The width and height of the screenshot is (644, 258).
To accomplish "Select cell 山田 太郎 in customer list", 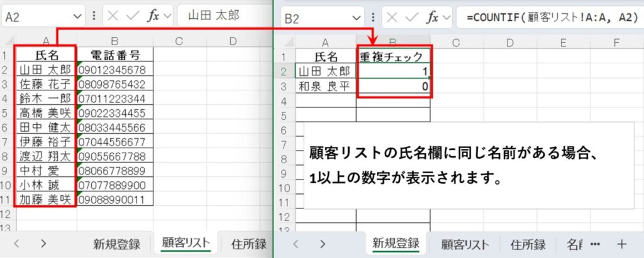I will (x=45, y=69).
